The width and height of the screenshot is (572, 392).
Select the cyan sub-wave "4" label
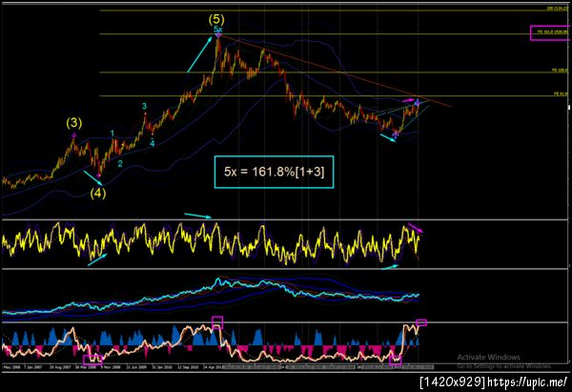click(x=153, y=144)
